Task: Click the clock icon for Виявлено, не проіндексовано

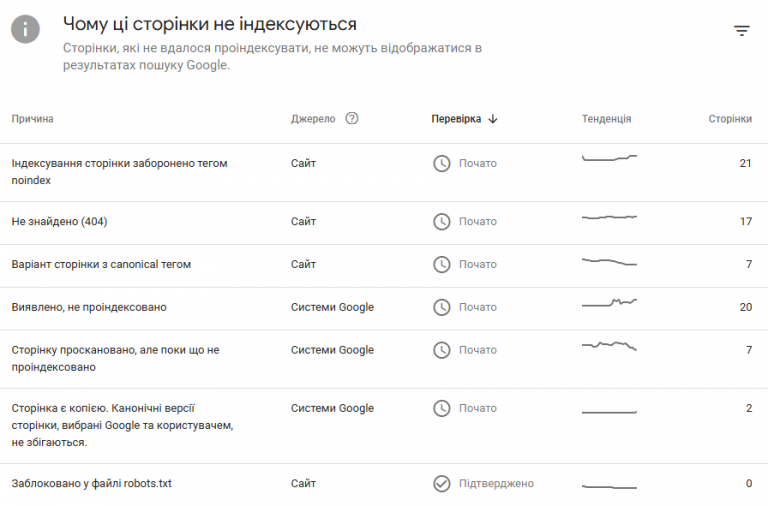Action: 441,308
